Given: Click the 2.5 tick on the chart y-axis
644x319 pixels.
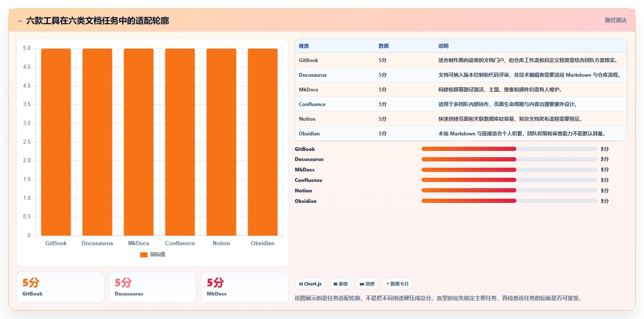Looking at the screenshot, I should click(x=26, y=142).
